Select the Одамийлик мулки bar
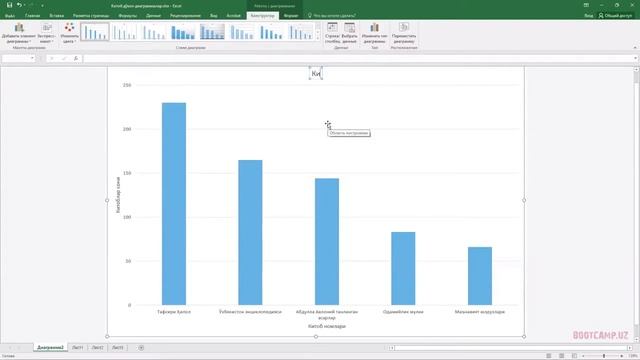 tap(403, 268)
